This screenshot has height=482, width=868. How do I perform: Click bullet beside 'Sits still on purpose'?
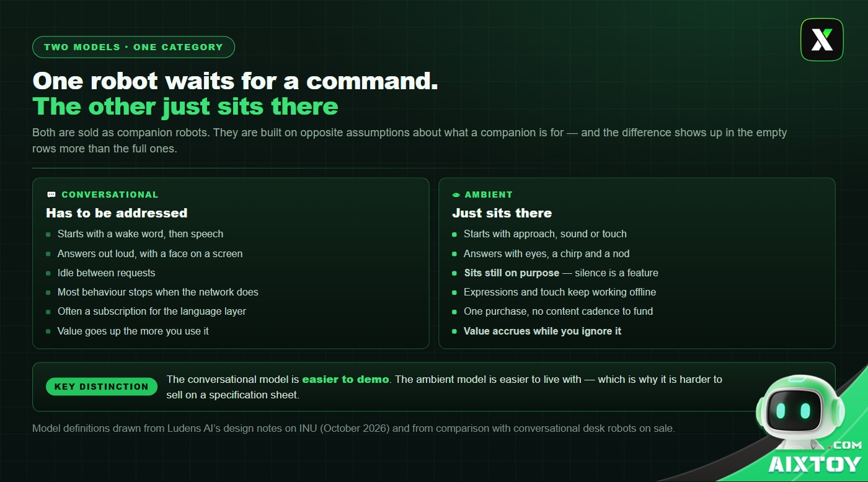(454, 273)
